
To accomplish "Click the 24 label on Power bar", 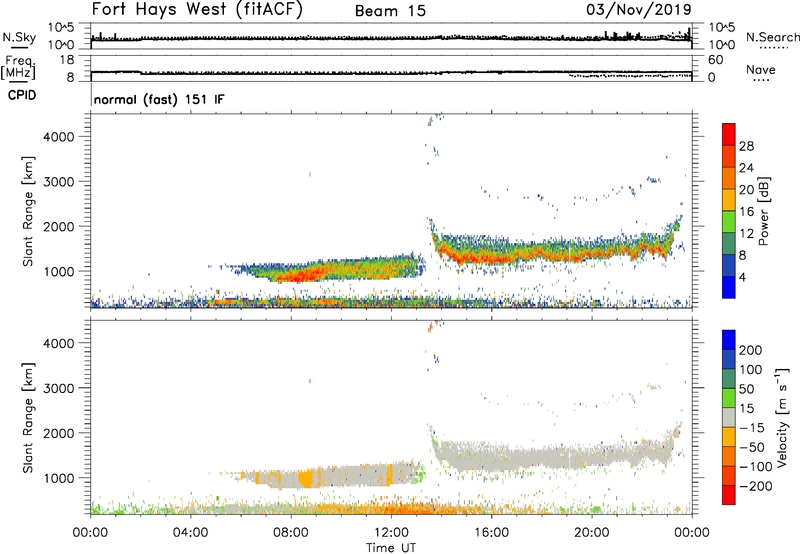I will (x=746, y=168).
